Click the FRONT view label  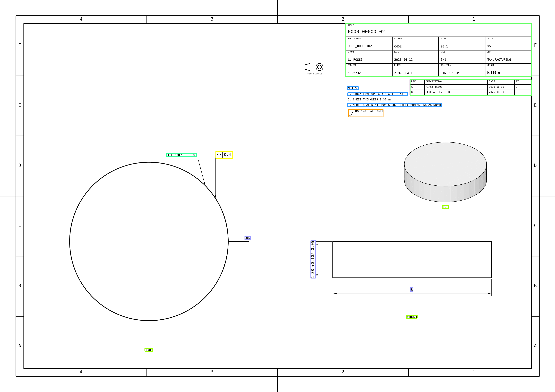412,317
